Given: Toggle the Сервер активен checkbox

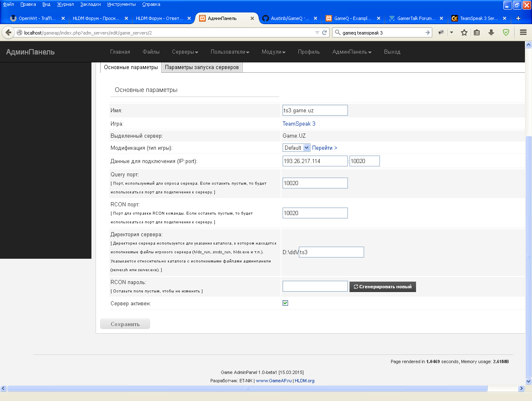Looking at the screenshot, I should pos(285,303).
